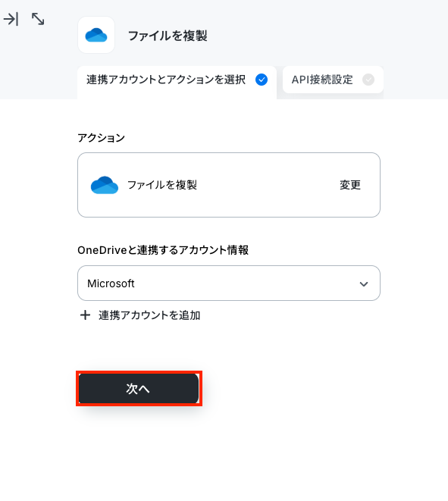Image resolution: width=448 pixels, height=501 pixels.
Task: Click the アクション section label
Action: tap(102, 138)
